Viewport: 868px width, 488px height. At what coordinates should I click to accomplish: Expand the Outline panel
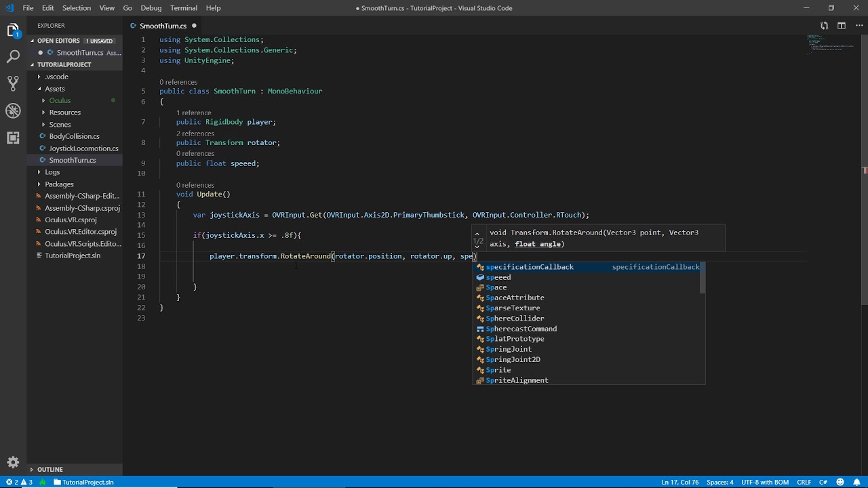point(75,469)
